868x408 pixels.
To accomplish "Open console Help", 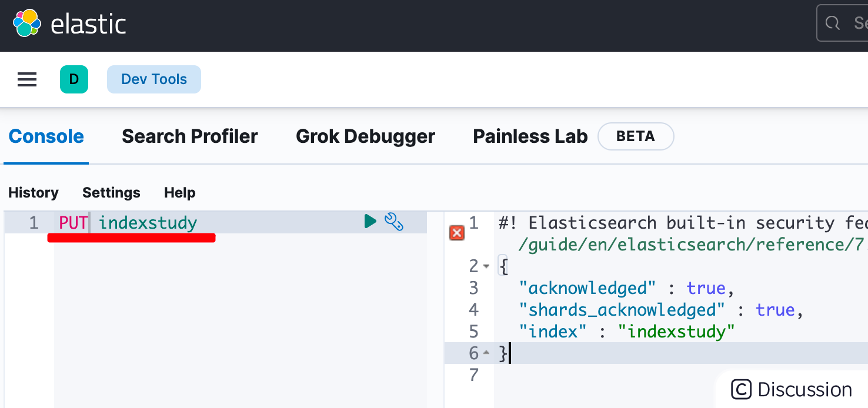I will click(180, 193).
